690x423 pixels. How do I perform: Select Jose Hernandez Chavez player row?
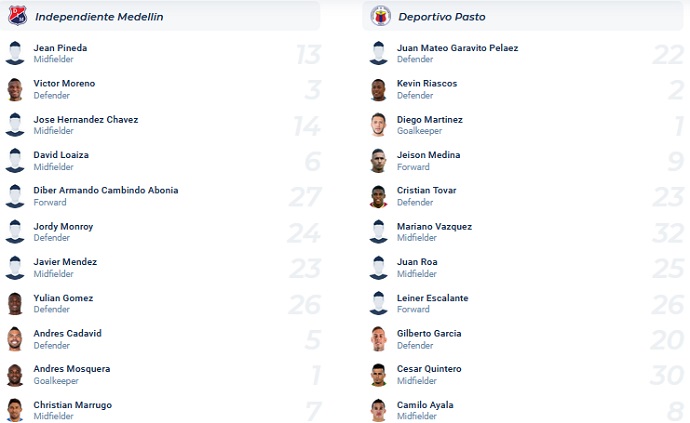pos(161,125)
